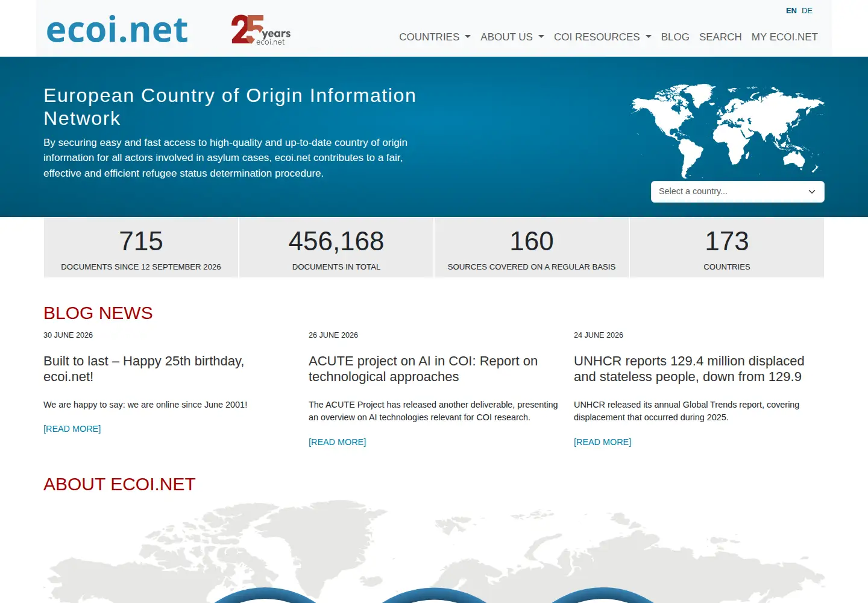
Task: Read more about the ACUTE project report
Action: (x=338, y=442)
